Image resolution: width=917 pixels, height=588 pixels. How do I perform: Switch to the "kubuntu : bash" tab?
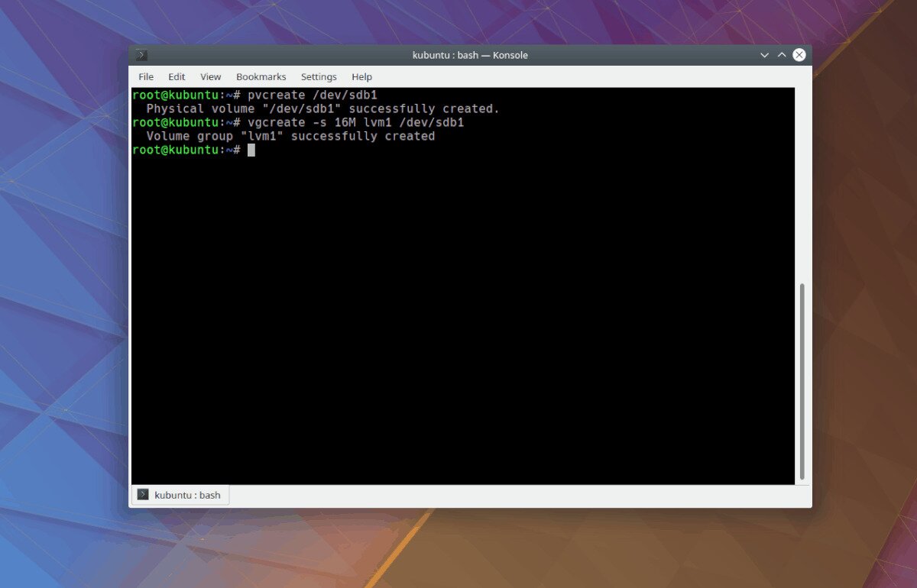click(x=187, y=494)
